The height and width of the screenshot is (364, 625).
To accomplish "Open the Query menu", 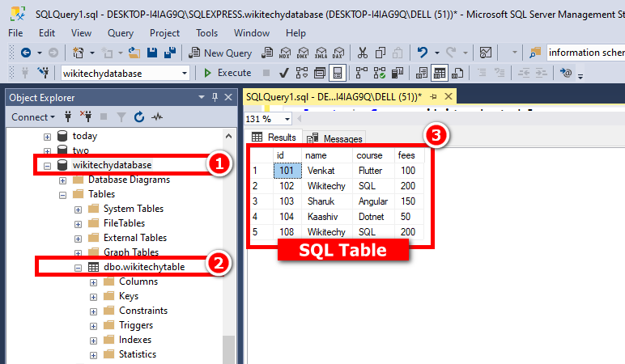I will [121, 33].
